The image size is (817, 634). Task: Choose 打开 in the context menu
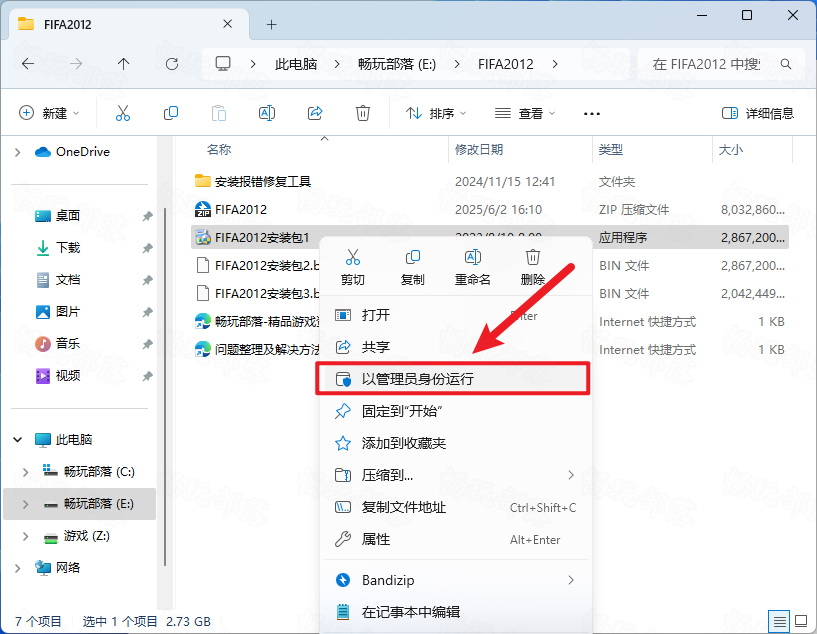[x=456, y=315]
